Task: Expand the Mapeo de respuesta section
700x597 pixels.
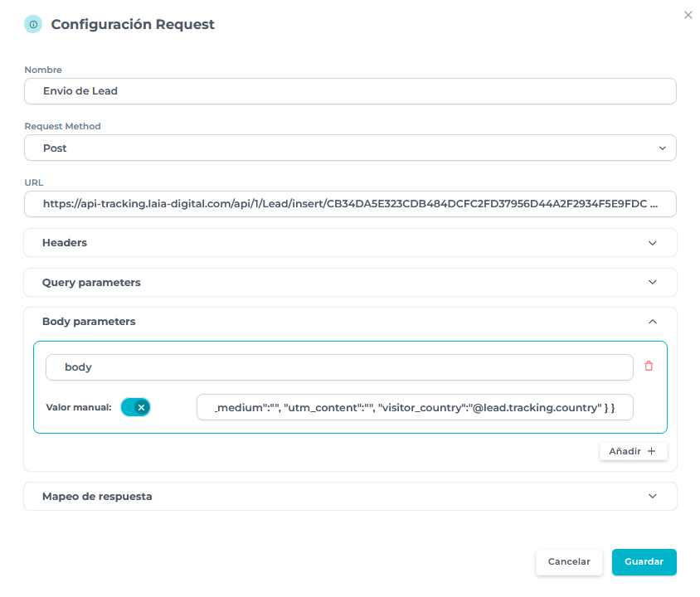Action: point(652,496)
